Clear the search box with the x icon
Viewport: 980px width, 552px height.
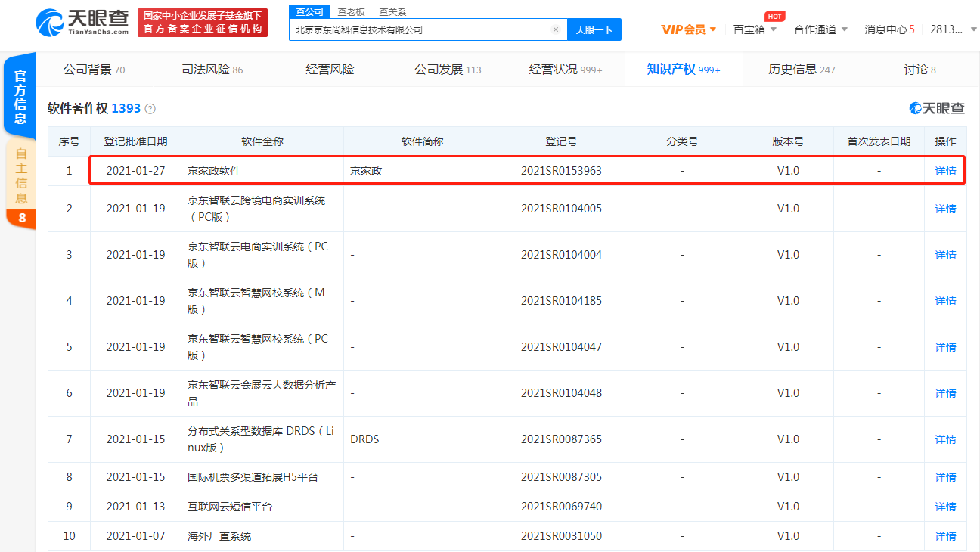coord(556,29)
